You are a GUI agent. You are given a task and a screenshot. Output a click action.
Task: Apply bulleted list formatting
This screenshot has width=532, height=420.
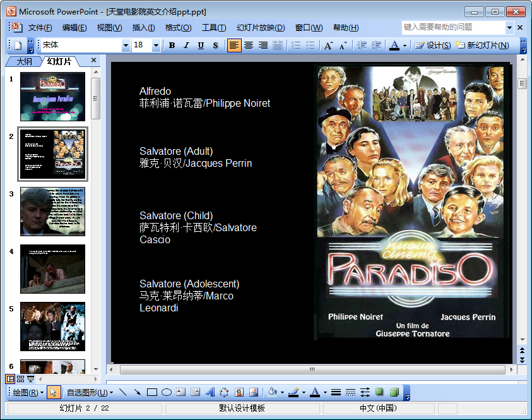[310, 45]
